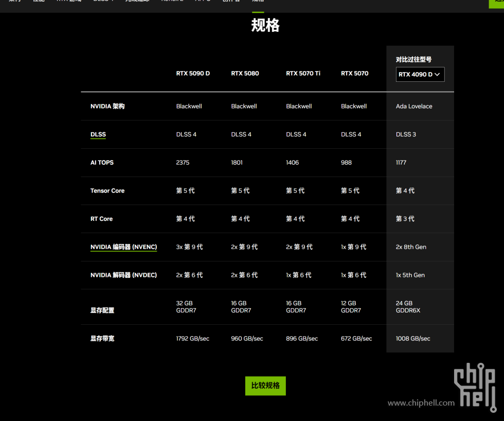Click the 672 GB/sec bandwidth cell
The height and width of the screenshot is (421, 504).
coord(356,339)
